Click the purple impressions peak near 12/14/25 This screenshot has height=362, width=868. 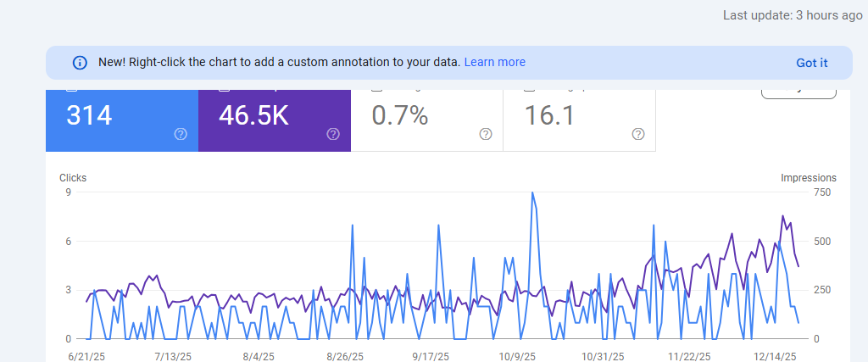pos(782,216)
